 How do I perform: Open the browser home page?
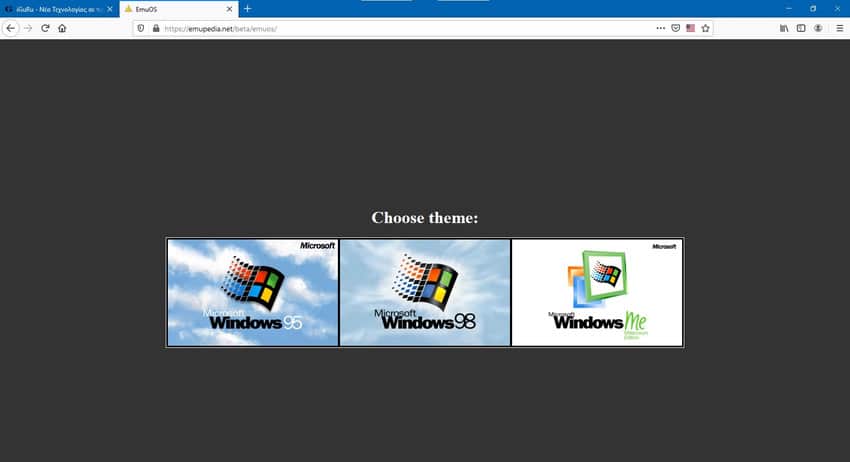62,28
